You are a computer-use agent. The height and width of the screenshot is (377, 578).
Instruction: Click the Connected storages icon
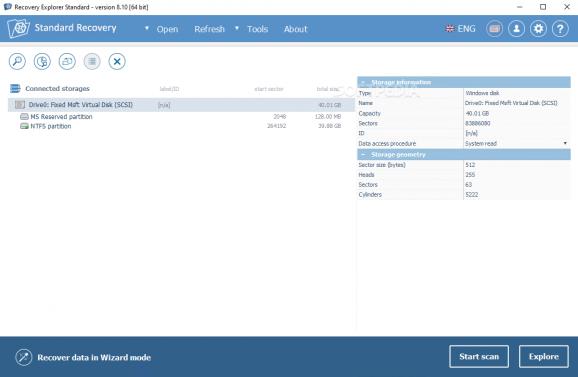pos(15,88)
